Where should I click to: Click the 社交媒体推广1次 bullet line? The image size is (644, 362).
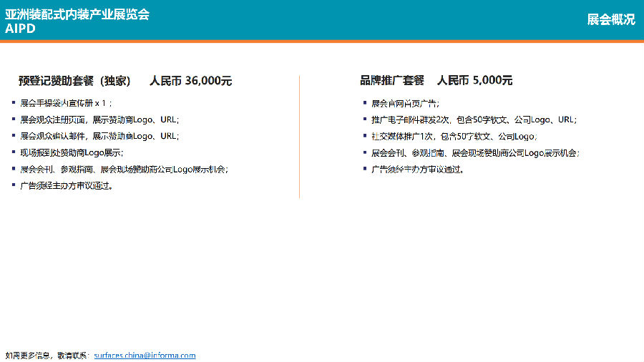click(x=454, y=136)
